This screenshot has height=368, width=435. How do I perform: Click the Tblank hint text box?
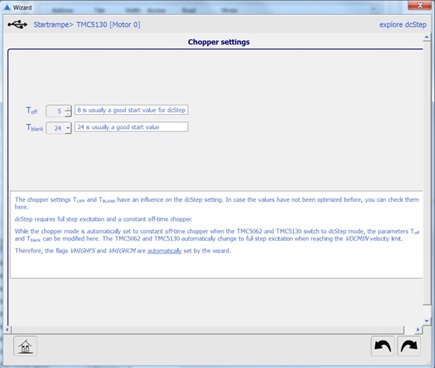(x=131, y=127)
